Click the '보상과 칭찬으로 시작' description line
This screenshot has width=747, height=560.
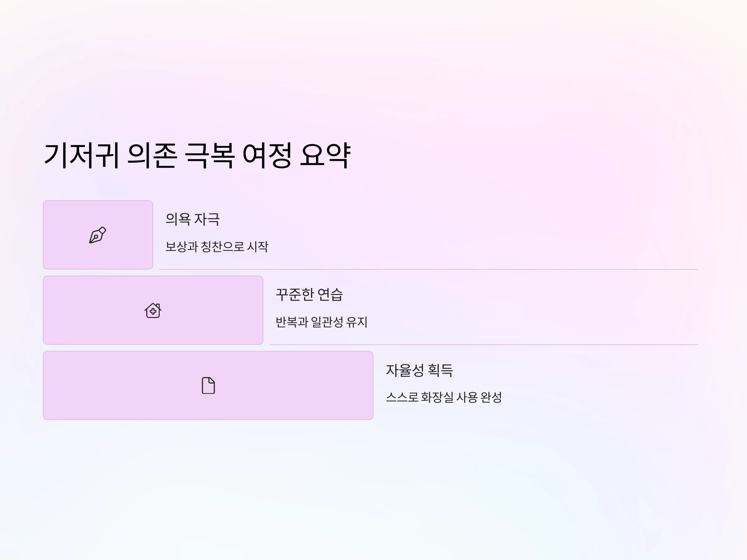(x=217, y=246)
